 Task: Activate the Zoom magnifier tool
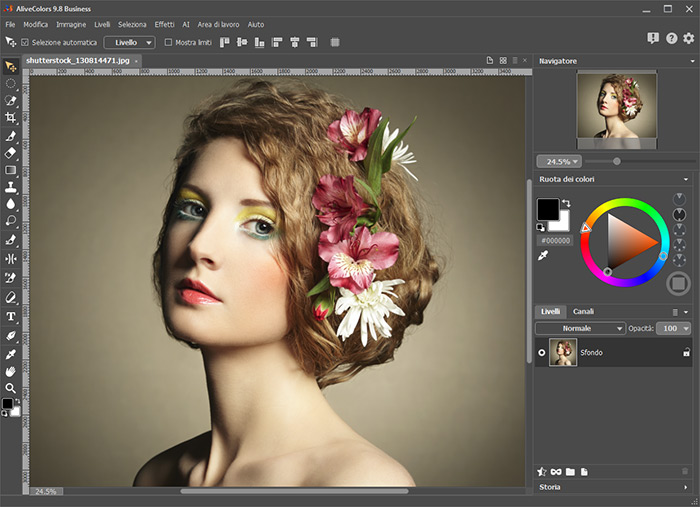(x=11, y=388)
